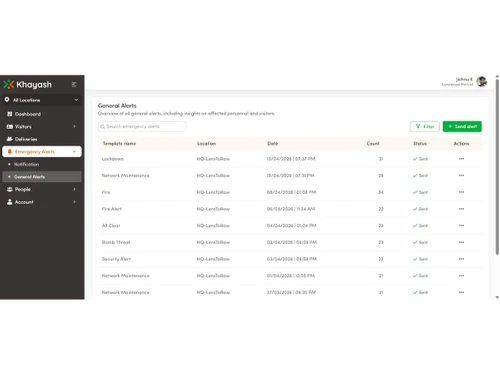The width and height of the screenshot is (500, 375).
Task: Click the All Clear template name
Action: (x=111, y=226)
